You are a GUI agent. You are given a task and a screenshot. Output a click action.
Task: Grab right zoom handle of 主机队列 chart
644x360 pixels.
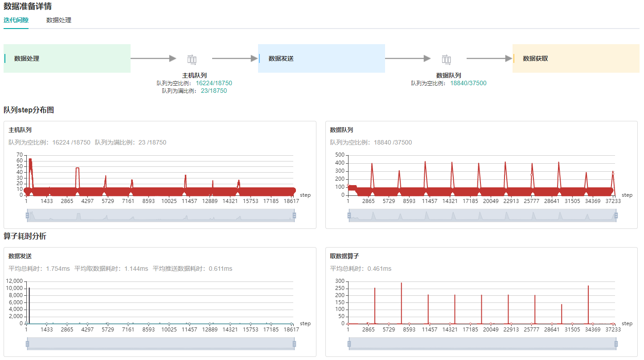[x=294, y=216]
